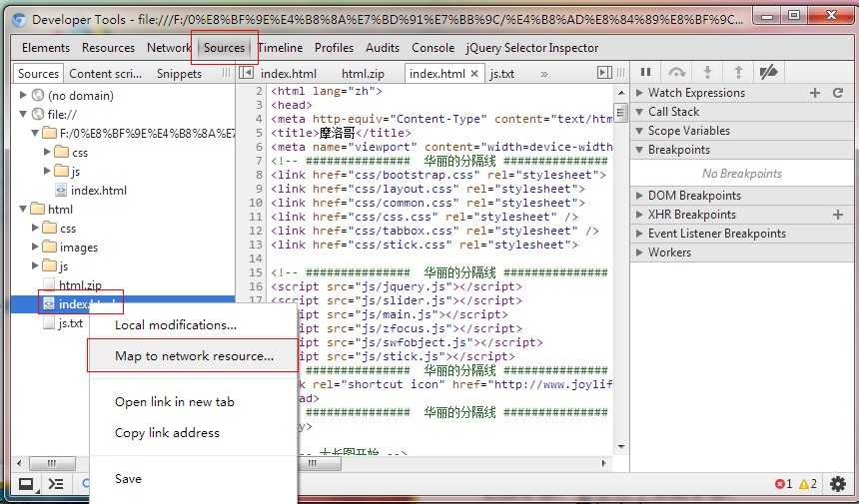
Task: Expand the js folder under F: path
Action: tap(47, 172)
